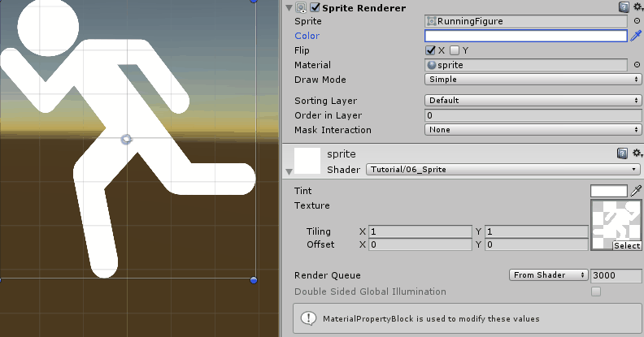644x337 pixels.
Task: Open sprite material gear menu
Action: click(637, 153)
